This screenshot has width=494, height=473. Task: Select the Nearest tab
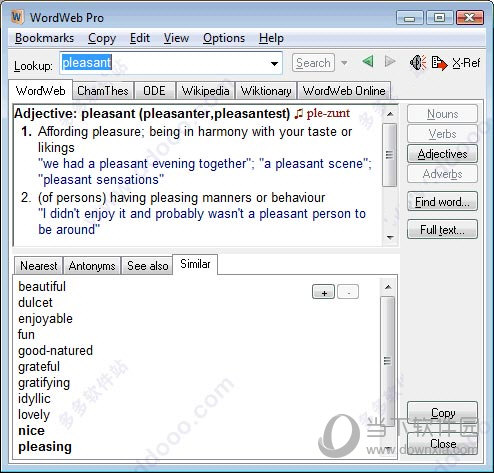click(x=39, y=266)
